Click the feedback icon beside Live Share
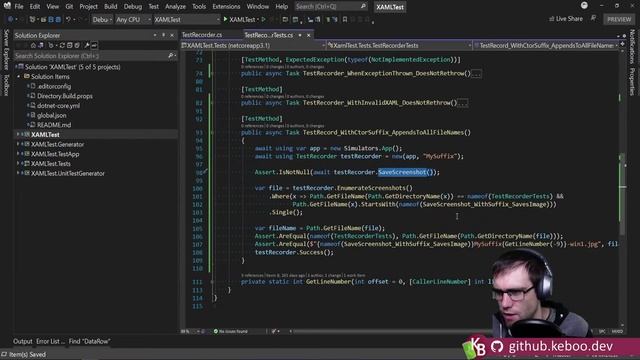Image resolution: width=640 pixels, height=360 pixels. point(593,18)
